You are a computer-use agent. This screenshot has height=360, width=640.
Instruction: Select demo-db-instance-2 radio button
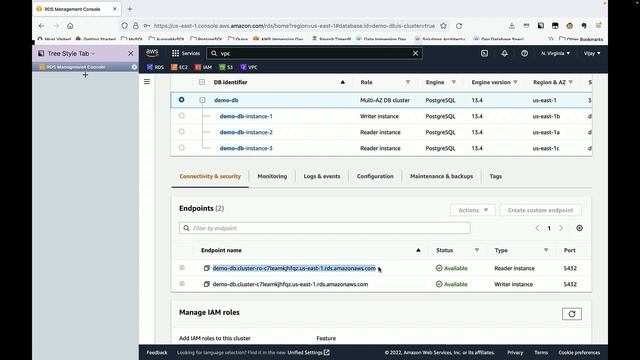click(x=182, y=131)
